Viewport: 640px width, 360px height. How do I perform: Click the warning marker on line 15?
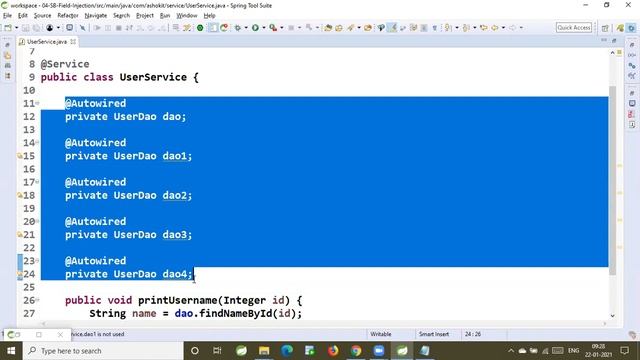tap(20, 156)
